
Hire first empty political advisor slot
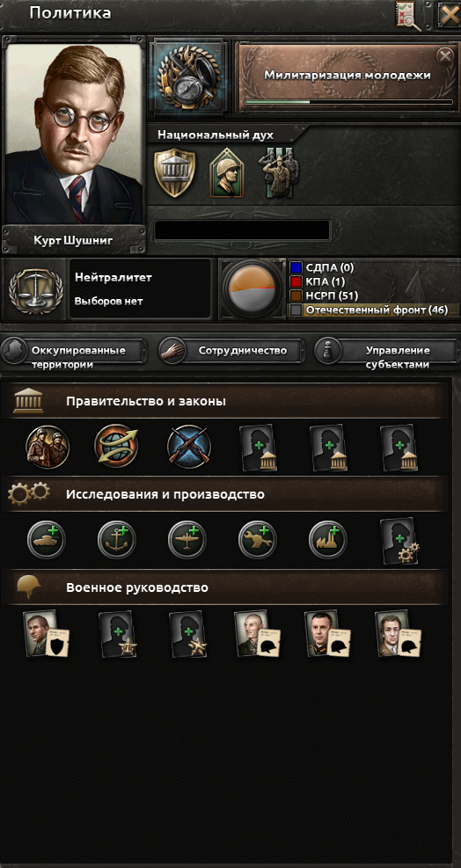258,448
